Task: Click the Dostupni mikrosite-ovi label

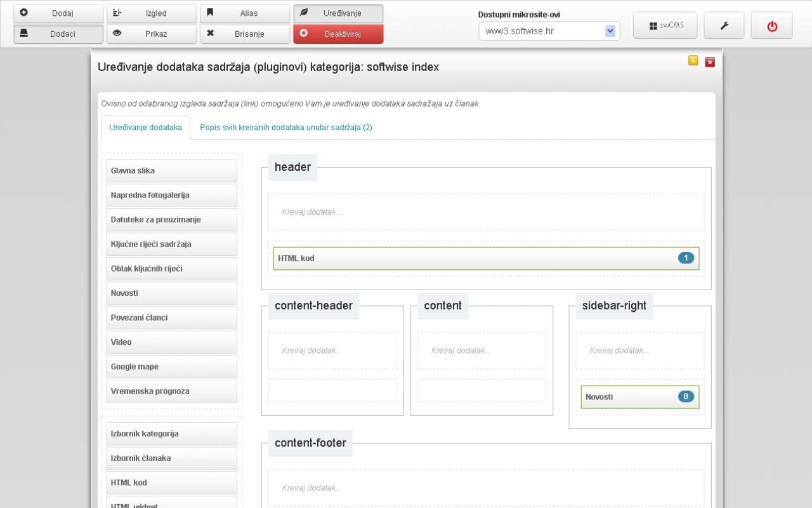Action: point(519,15)
